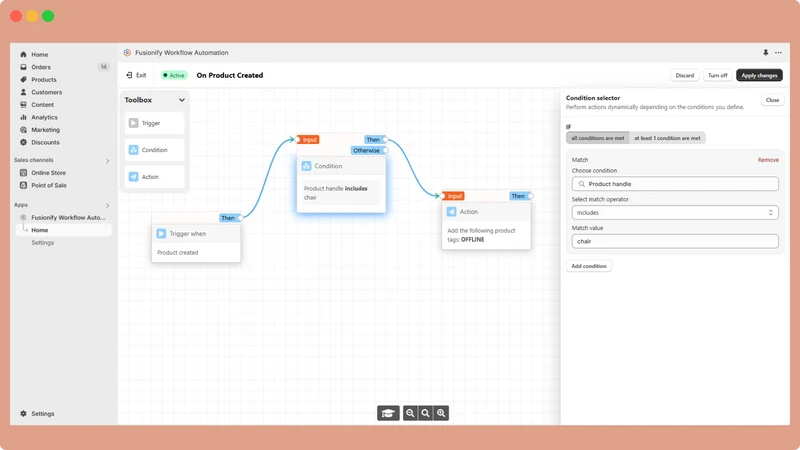Click the Analytics bar chart icon

point(23,117)
